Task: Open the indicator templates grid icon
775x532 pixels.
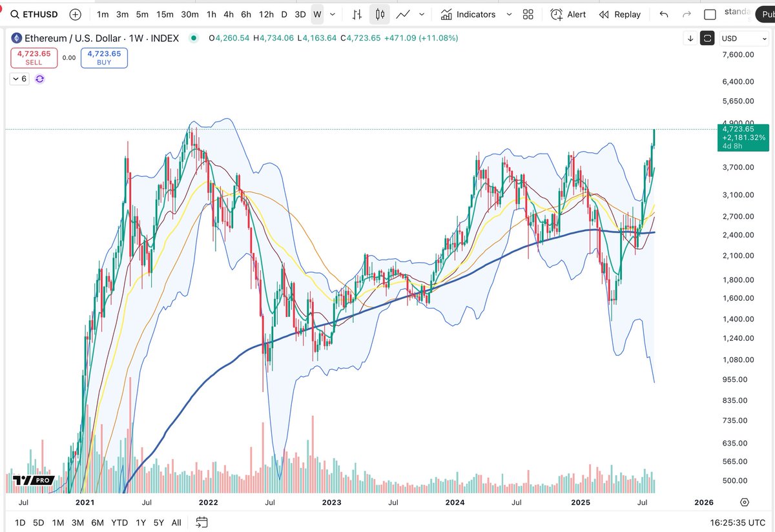Action: [x=528, y=14]
